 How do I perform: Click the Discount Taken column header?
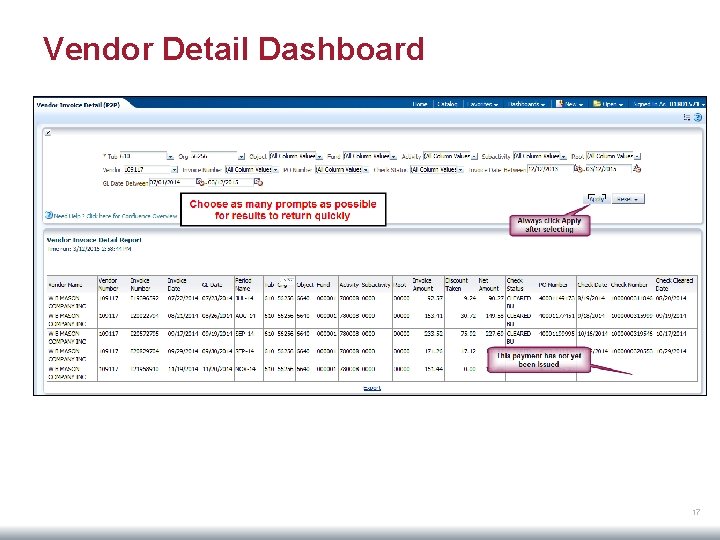(456, 284)
